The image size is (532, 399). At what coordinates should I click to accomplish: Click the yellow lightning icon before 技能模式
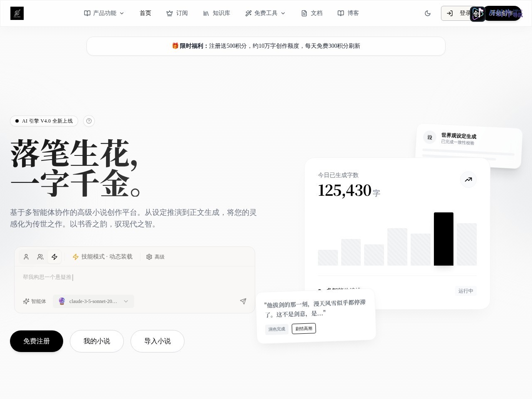tap(76, 257)
